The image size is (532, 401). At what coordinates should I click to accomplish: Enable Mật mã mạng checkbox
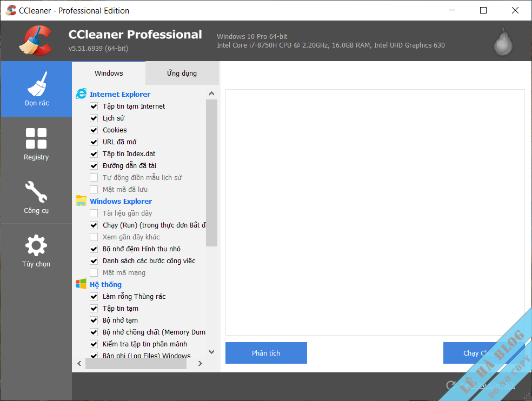[94, 272]
